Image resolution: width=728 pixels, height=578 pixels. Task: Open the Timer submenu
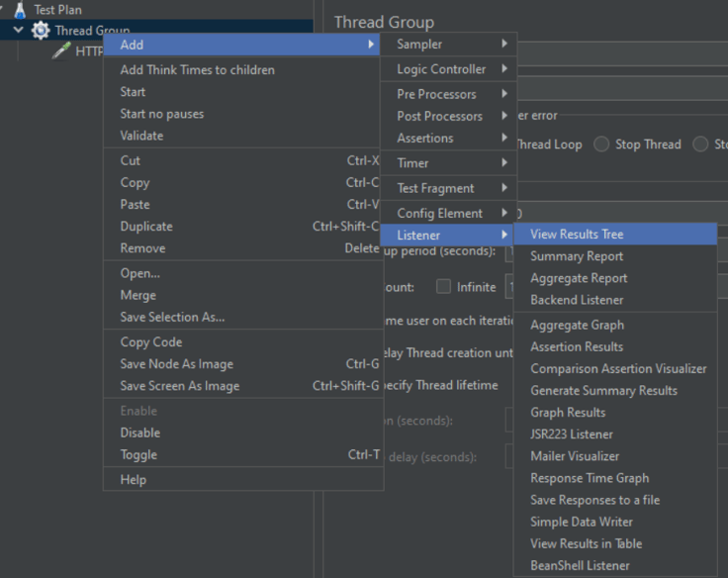[x=448, y=163]
